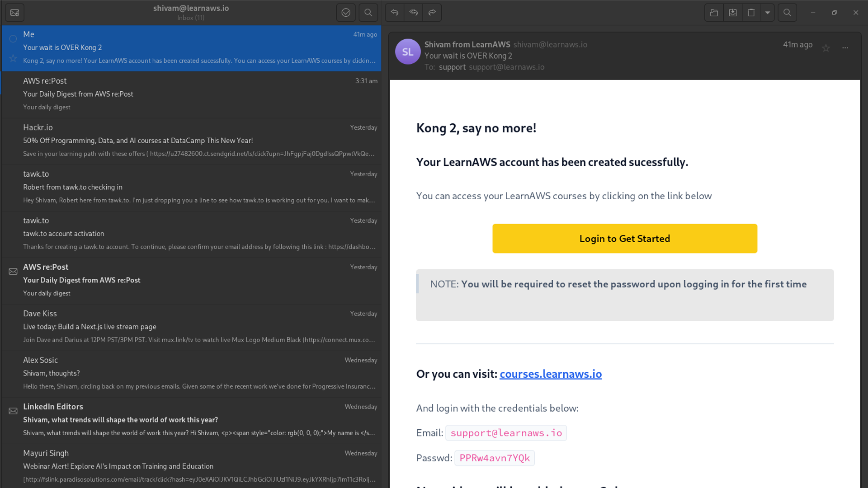Click the Move to folder icon
Image resolution: width=868 pixels, height=488 pixels.
[714, 13]
